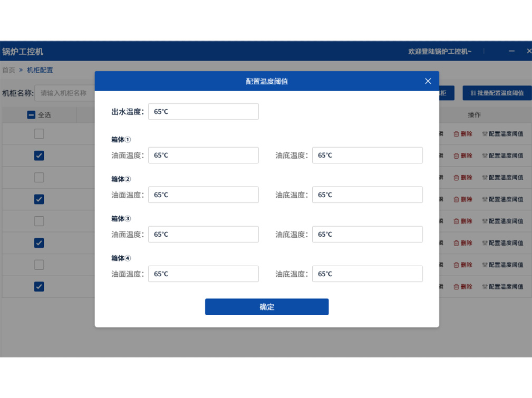The width and height of the screenshot is (532, 398).
Task: Check the first row's unchecked checkbox
Action: pyautogui.click(x=39, y=134)
